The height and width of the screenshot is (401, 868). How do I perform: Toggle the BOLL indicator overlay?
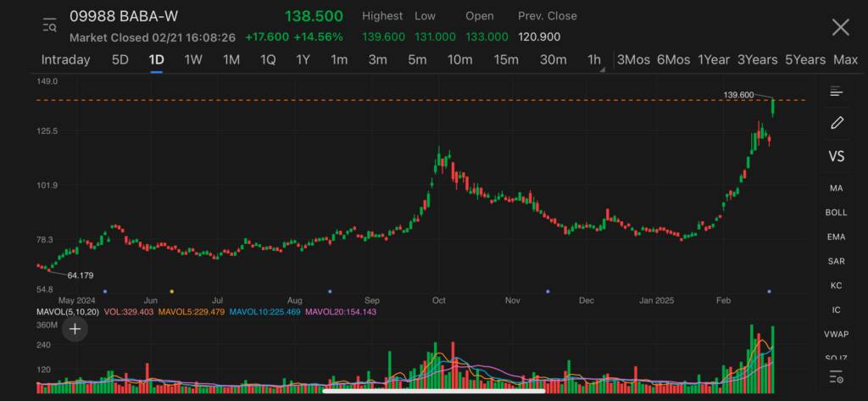836,213
